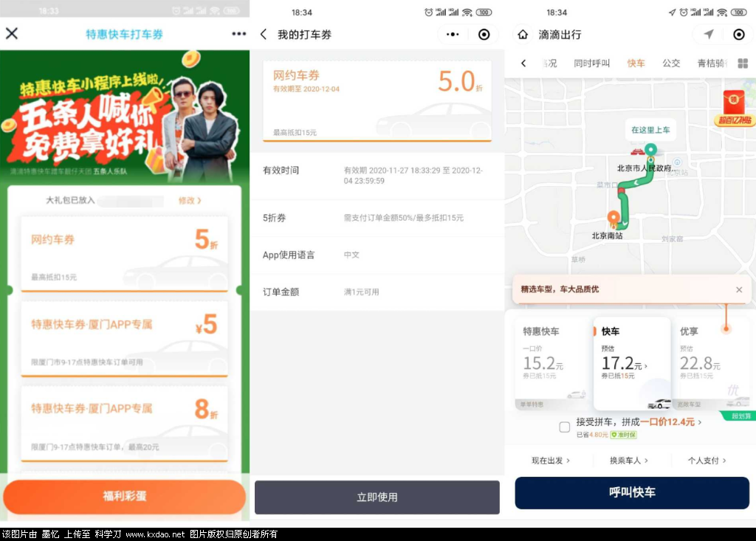
Task: Tap the 超划算 green tag
Action: pyautogui.click(x=740, y=416)
